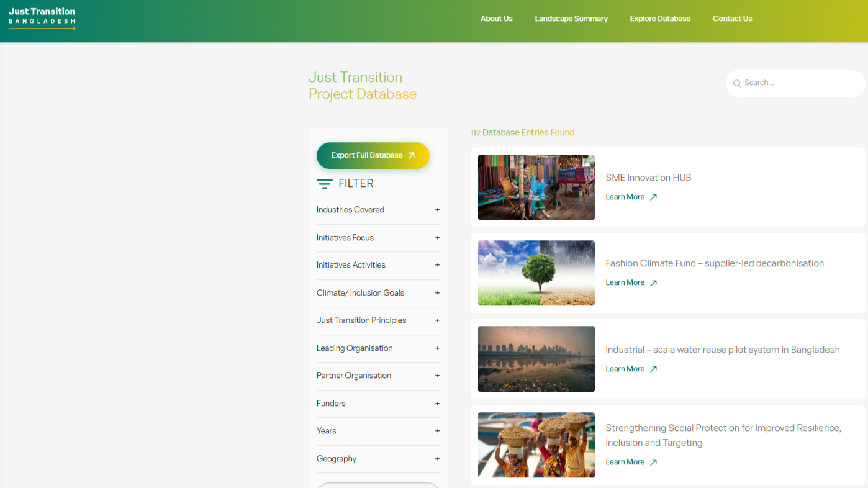Select Explore Database in the top navigation
868x488 pixels.
[x=659, y=19]
